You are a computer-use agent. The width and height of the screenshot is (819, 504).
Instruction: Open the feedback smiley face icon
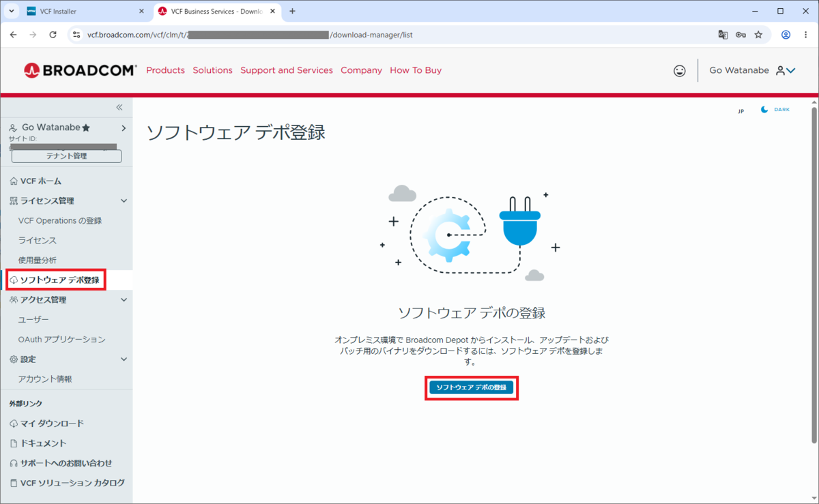point(679,71)
